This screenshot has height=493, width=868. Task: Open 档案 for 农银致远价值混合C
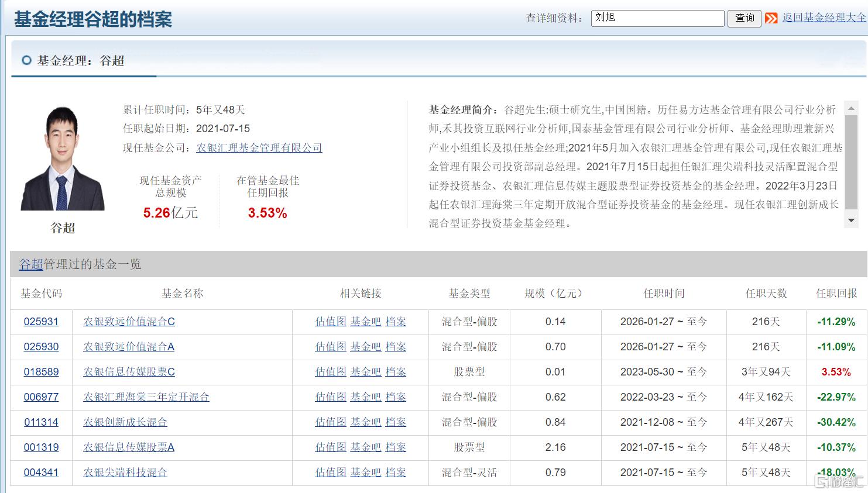(x=396, y=322)
